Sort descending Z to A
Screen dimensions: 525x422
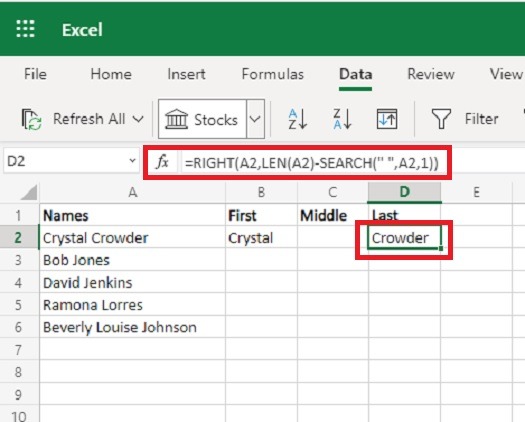[342, 119]
